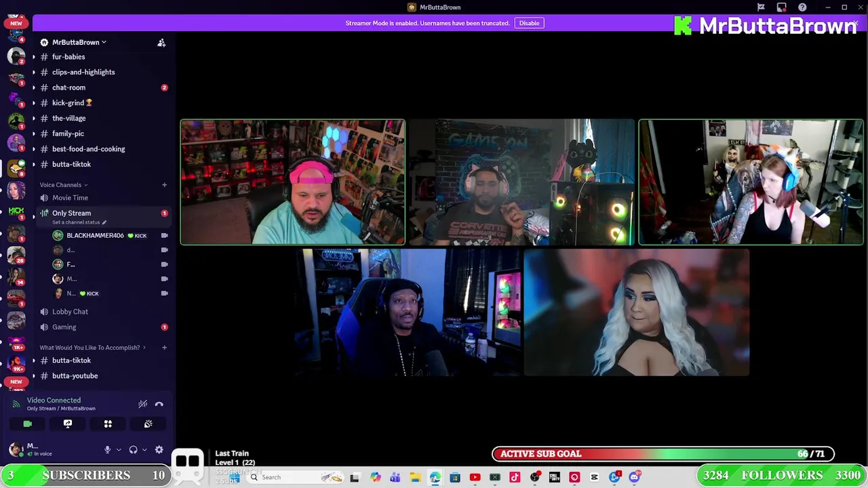Toggle headphone deafen
The width and height of the screenshot is (868, 488).
click(x=133, y=449)
